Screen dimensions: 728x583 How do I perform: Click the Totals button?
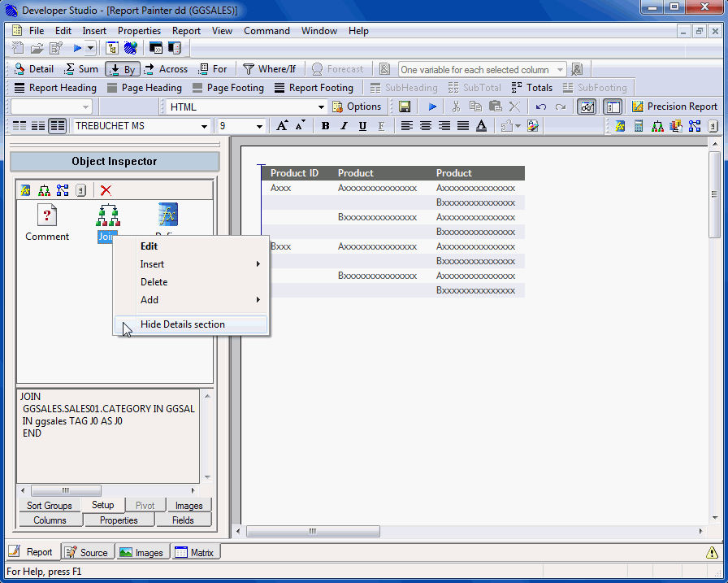point(532,88)
